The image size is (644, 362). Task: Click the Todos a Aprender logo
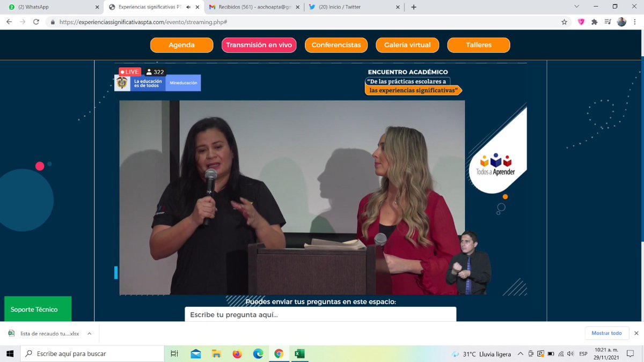495,165
